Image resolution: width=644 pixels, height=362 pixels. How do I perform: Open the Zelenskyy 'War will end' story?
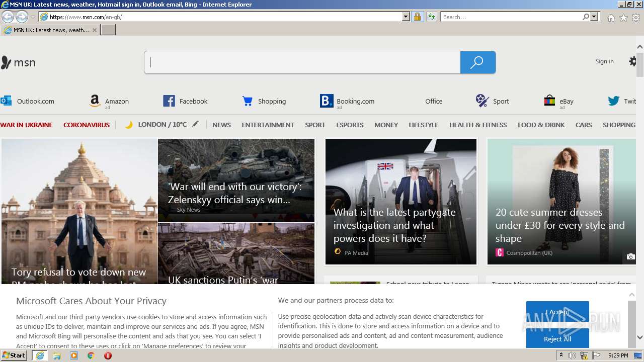(236, 180)
